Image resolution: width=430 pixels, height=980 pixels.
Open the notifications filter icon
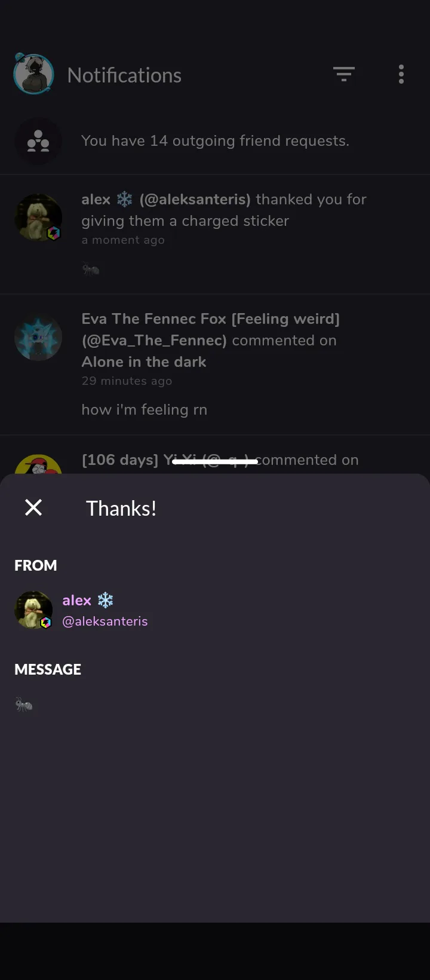344,74
